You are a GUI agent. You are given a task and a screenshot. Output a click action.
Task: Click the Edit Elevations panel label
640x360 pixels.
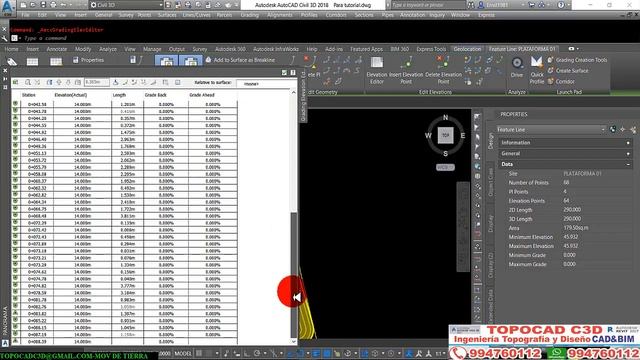[435, 92]
